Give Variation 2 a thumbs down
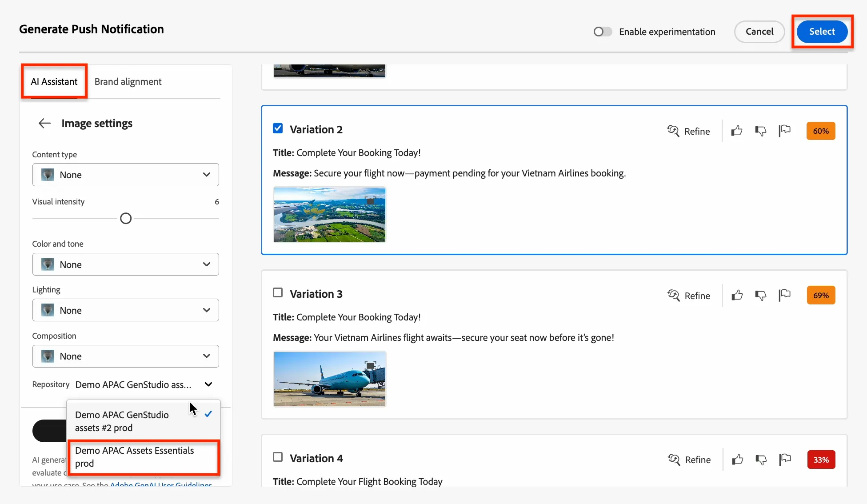867x504 pixels. pyautogui.click(x=761, y=131)
